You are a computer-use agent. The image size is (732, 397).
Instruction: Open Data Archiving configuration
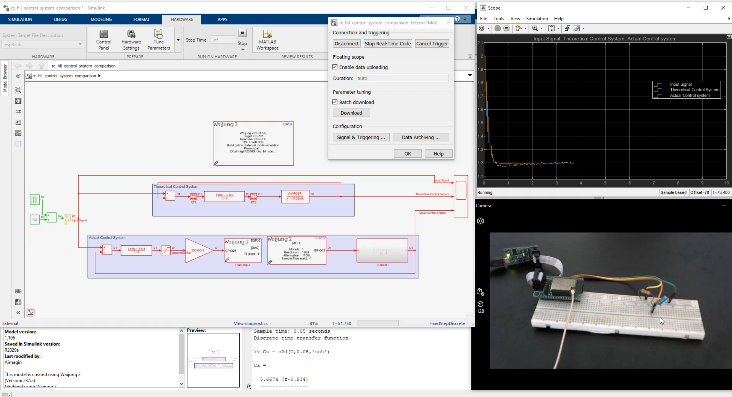[421, 137]
